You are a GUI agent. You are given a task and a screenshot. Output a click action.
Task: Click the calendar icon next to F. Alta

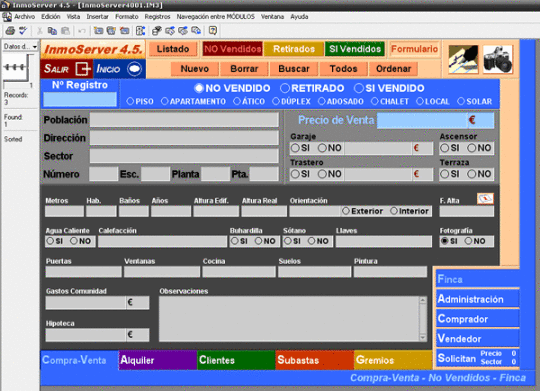click(x=485, y=198)
